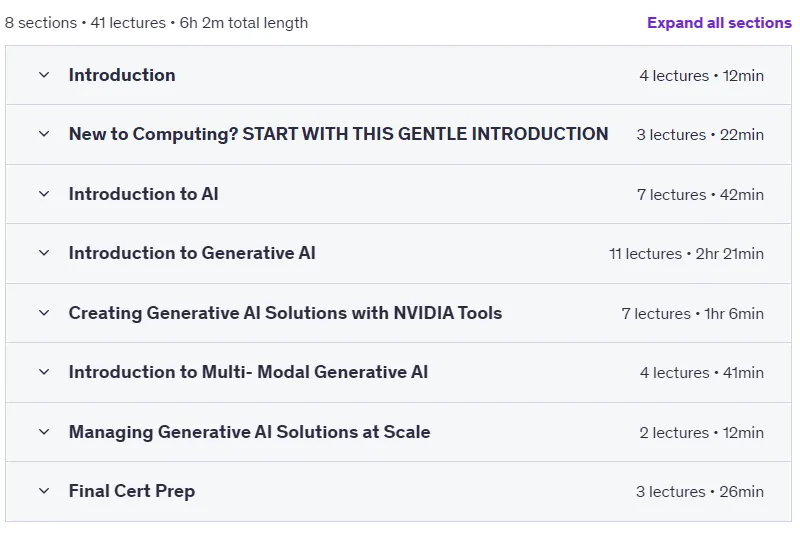Expand the Final Cert Prep chevron
This screenshot has width=800, height=533.
point(44,491)
